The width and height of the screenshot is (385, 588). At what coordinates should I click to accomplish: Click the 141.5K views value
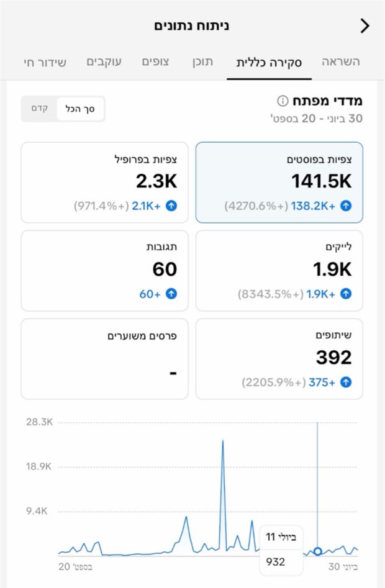[321, 181]
